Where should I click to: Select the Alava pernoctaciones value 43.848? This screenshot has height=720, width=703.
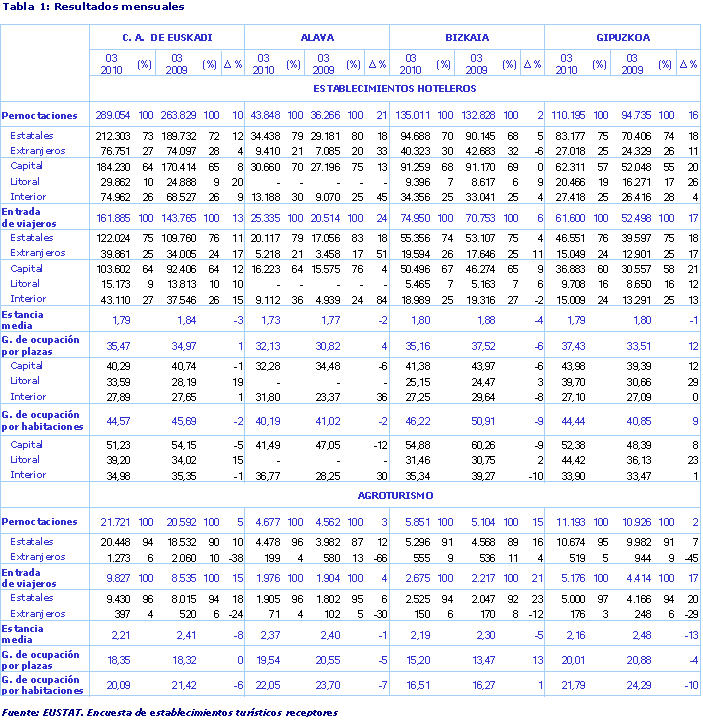tap(264, 116)
